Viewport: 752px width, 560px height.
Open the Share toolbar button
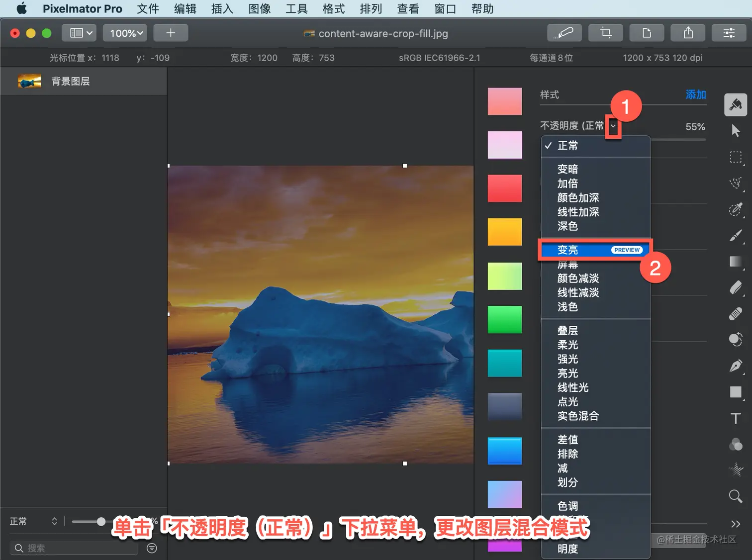[x=688, y=33]
